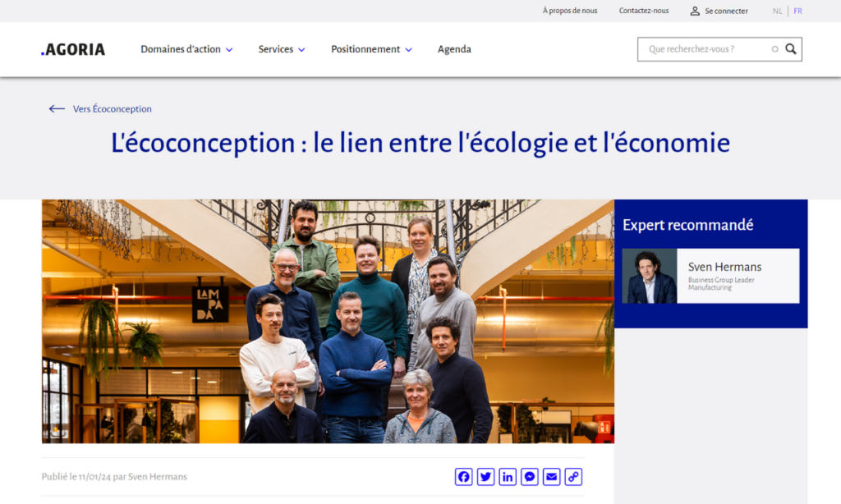Go to the Agoria logo homepage
Image resolution: width=841 pixels, height=504 pixels.
(73, 49)
